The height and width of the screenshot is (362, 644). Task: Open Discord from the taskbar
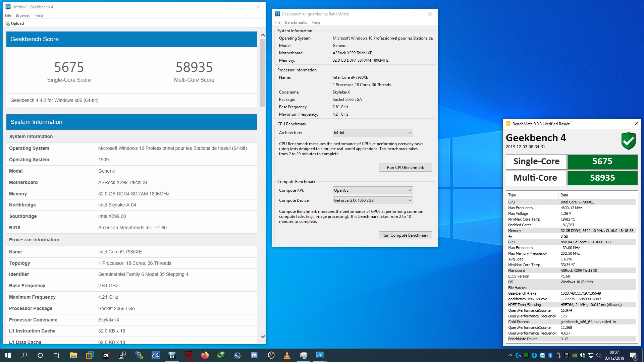[x=254, y=355]
